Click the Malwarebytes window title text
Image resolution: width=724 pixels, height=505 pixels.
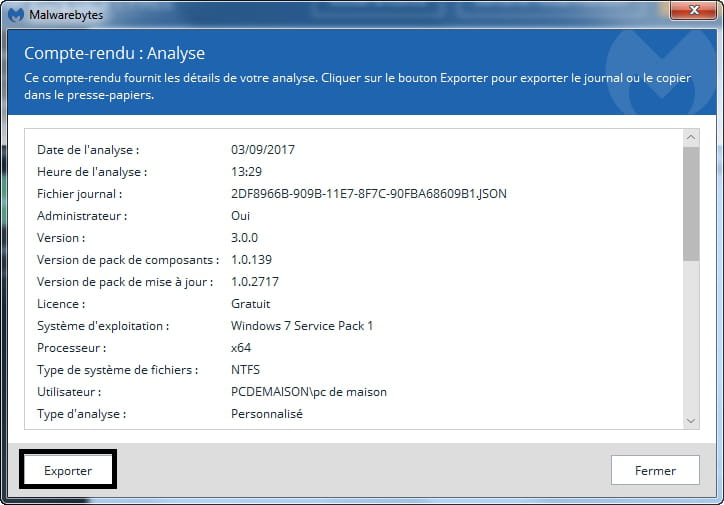(x=66, y=14)
